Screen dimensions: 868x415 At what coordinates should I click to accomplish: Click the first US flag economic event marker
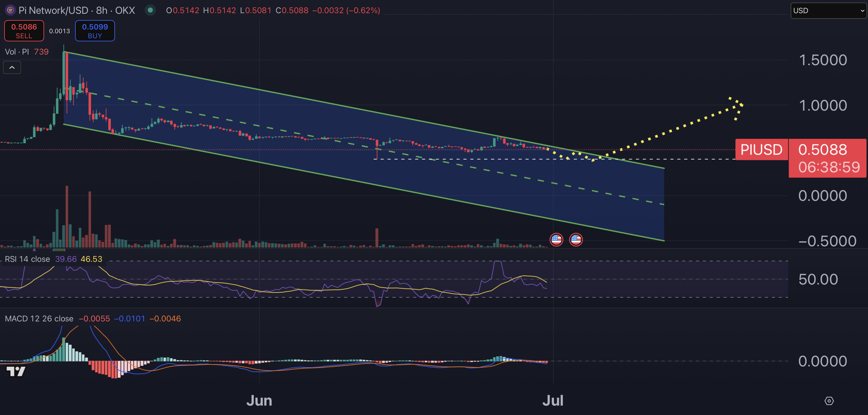click(556, 239)
